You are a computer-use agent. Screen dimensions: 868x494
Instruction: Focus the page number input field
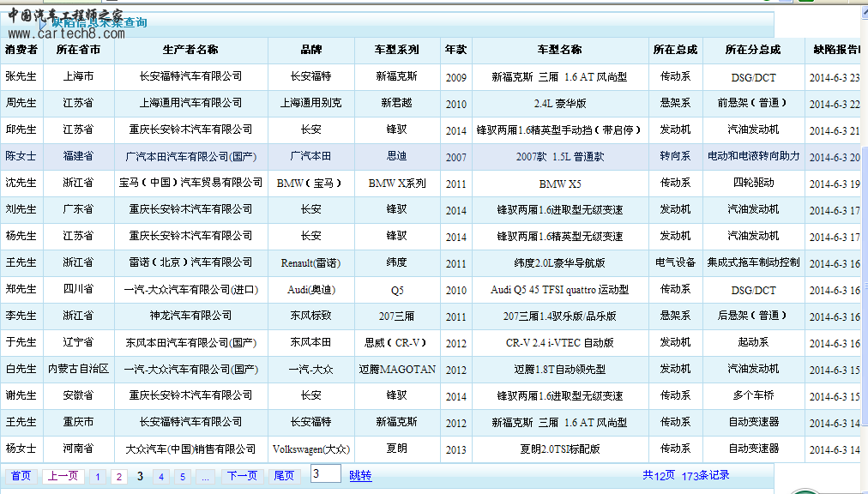coord(326,474)
